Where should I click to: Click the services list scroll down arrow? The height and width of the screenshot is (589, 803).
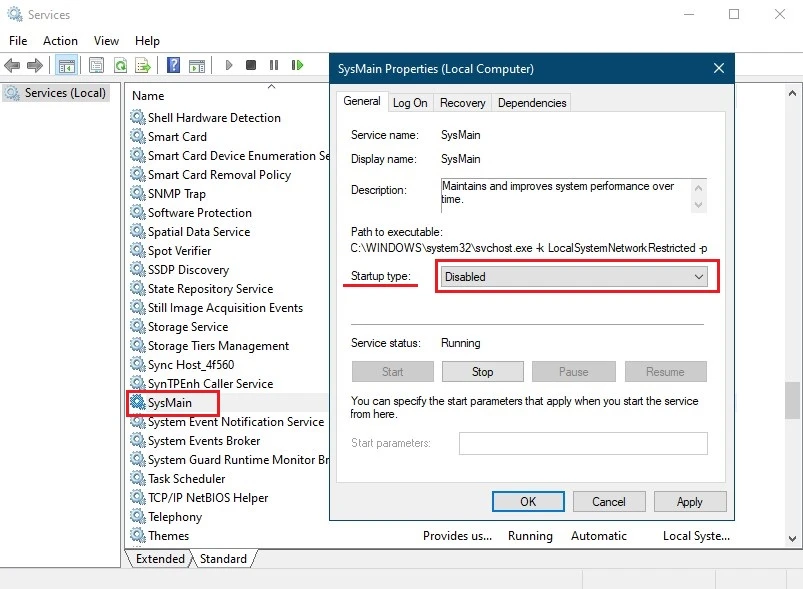[792, 538]
